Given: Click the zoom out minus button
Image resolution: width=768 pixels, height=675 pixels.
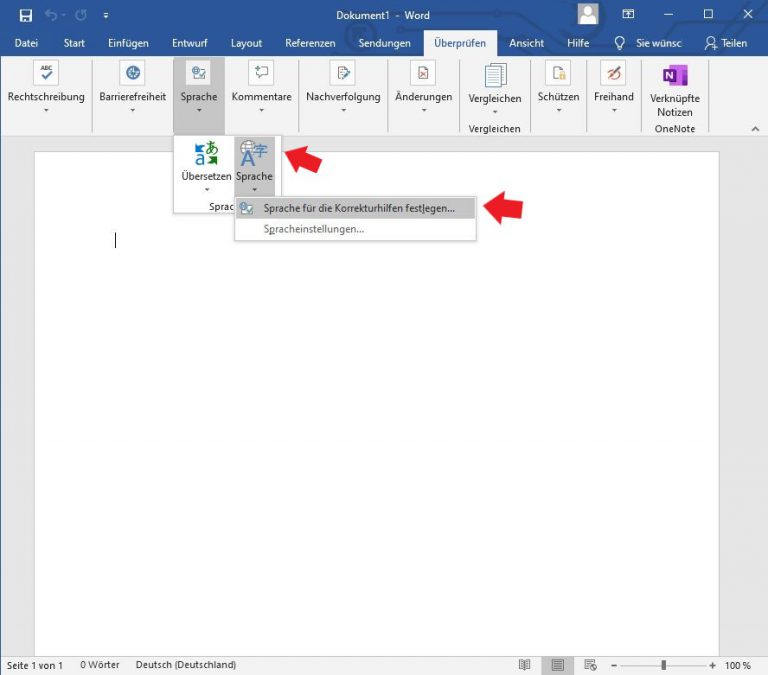Looking at the screenshot, I should tap(614, 666).
